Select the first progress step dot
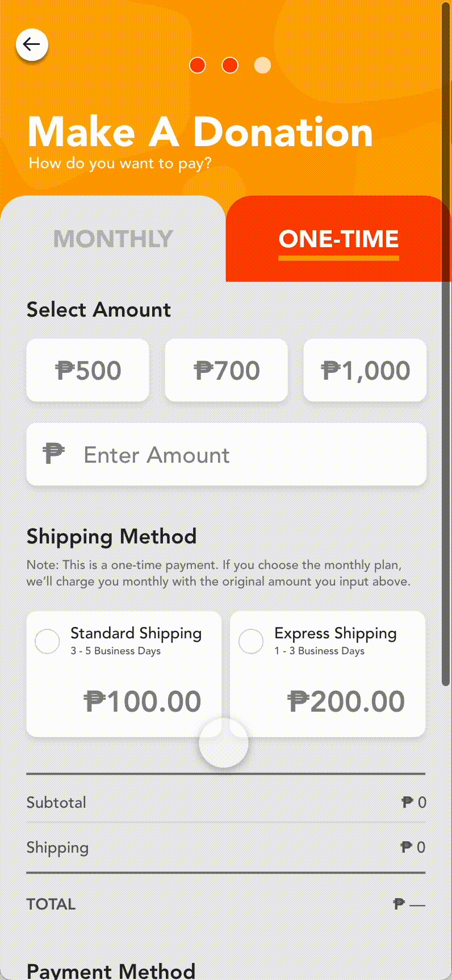The height and width of the screenshot is (980, 452). [x=197, y=65]
